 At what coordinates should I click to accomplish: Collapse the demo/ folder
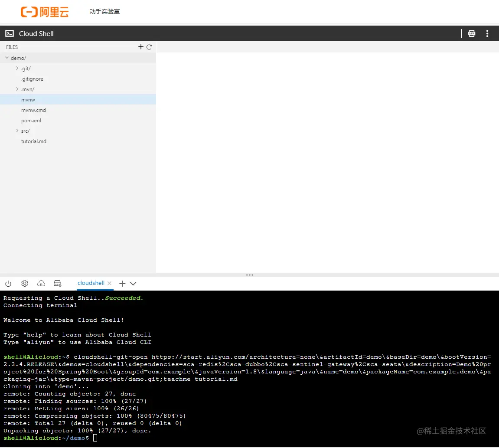7,58
